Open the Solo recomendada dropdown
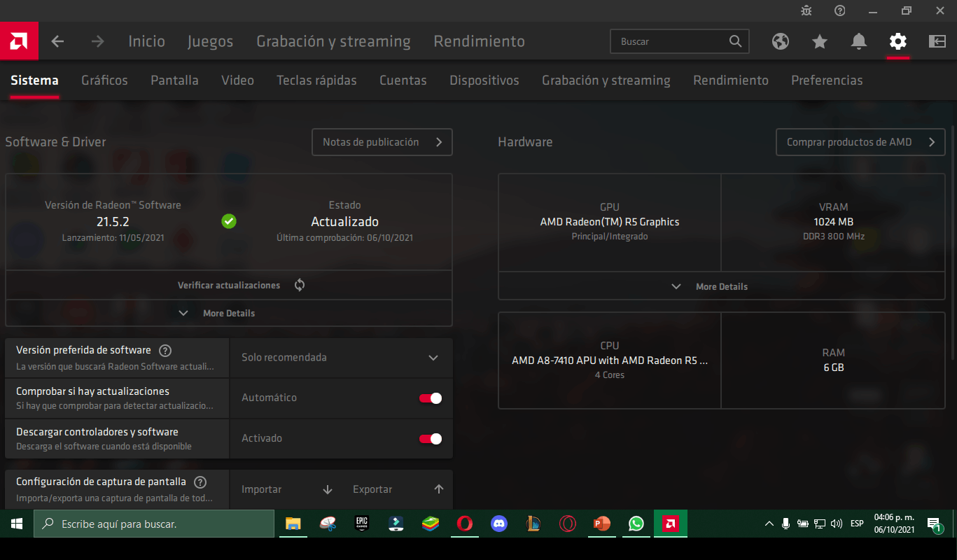 (x=341, y=358)
